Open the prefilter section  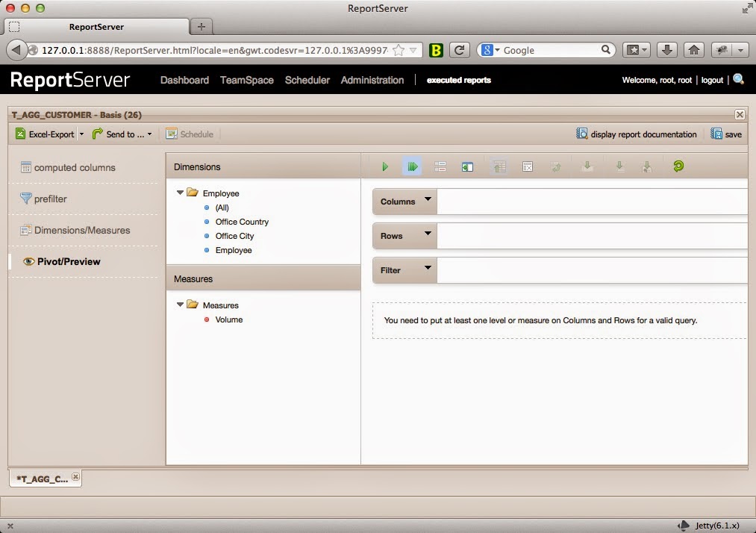[43, 199]
